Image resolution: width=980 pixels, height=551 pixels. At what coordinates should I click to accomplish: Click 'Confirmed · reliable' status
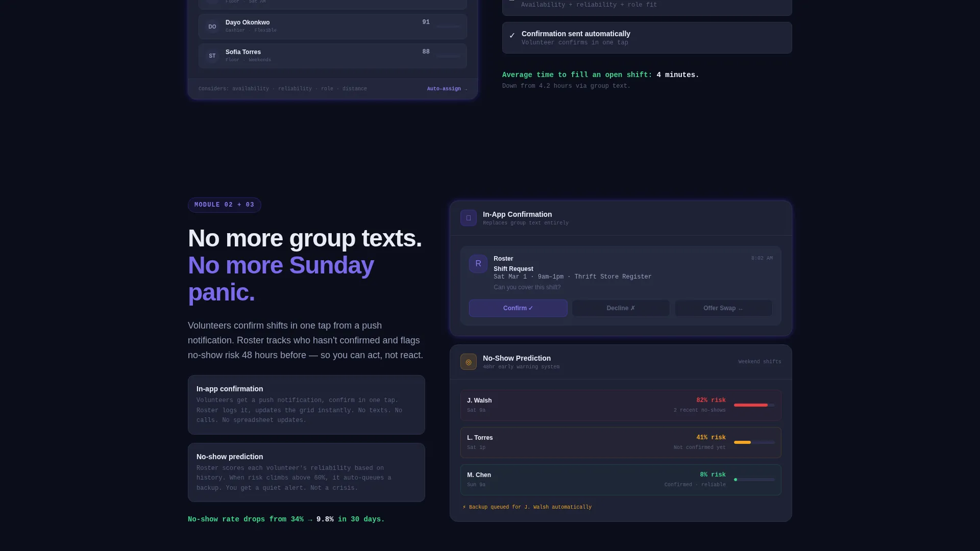695,485
